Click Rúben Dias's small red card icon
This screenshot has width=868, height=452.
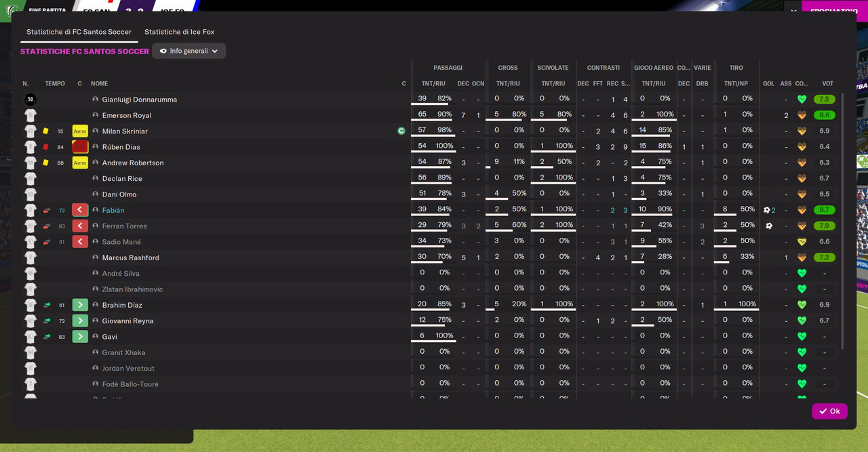click(46, 147)
